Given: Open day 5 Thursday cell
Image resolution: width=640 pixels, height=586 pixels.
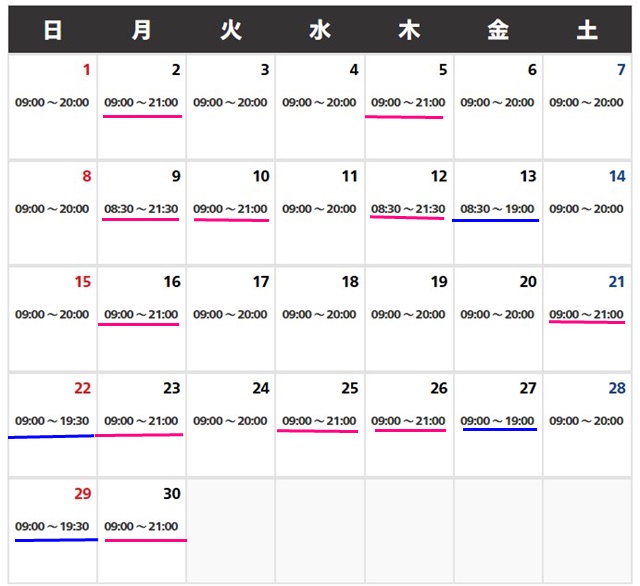Looking at the screenshot, I should pyautogui.click(x=408, y=105).
